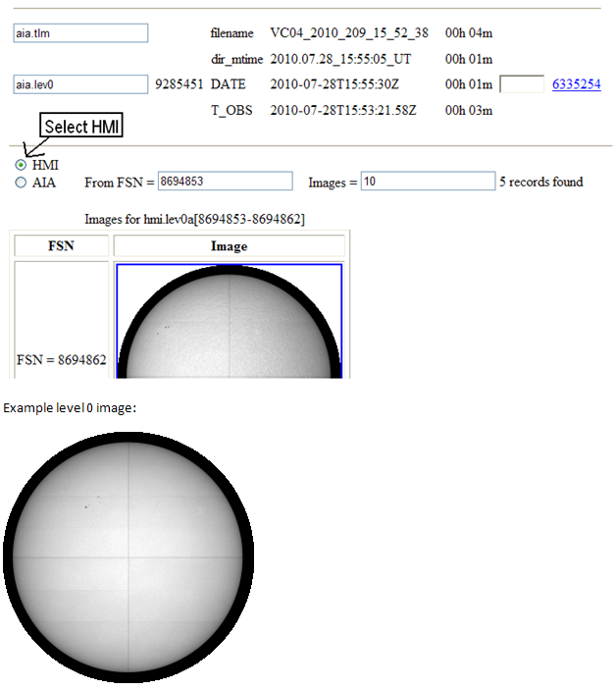Click the Image column header
The height and width of the screenshot is (690, 616).
click(x=229, y=245)
